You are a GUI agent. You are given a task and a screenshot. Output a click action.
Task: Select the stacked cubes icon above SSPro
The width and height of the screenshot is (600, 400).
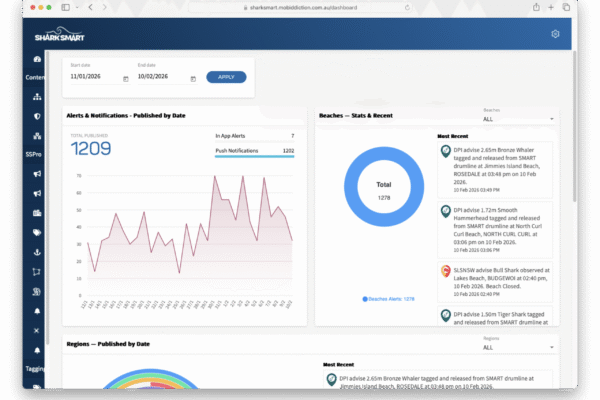[x=37, y=136]
